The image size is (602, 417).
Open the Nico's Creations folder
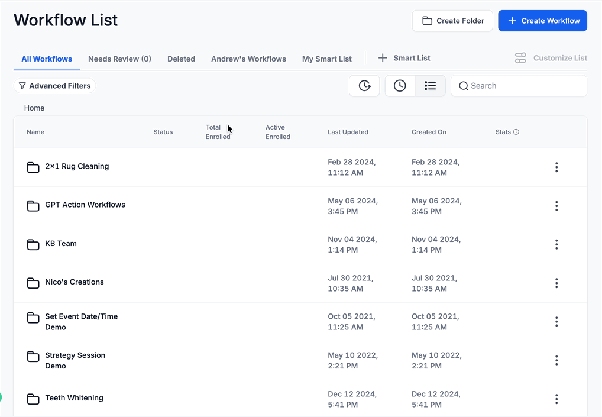tap(74, 282)
